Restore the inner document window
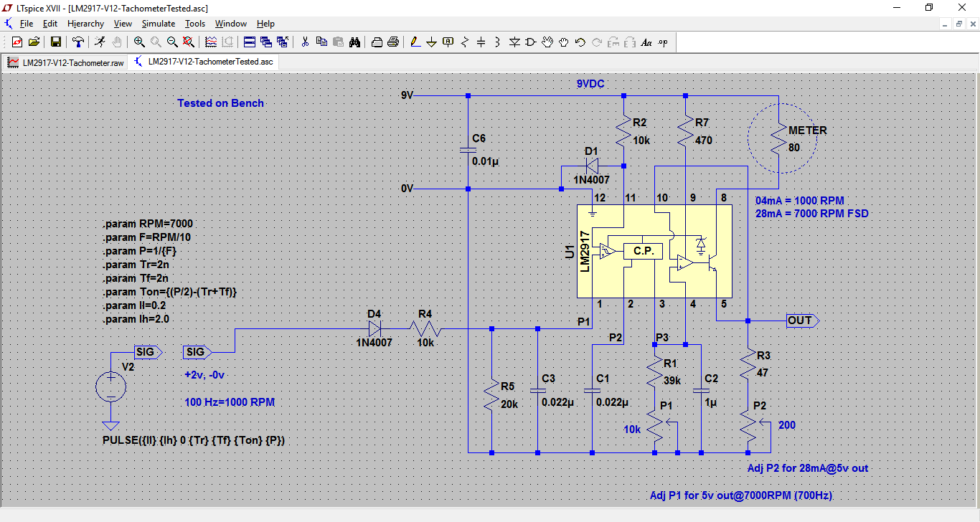980x522 pixels. click(958, 24)
